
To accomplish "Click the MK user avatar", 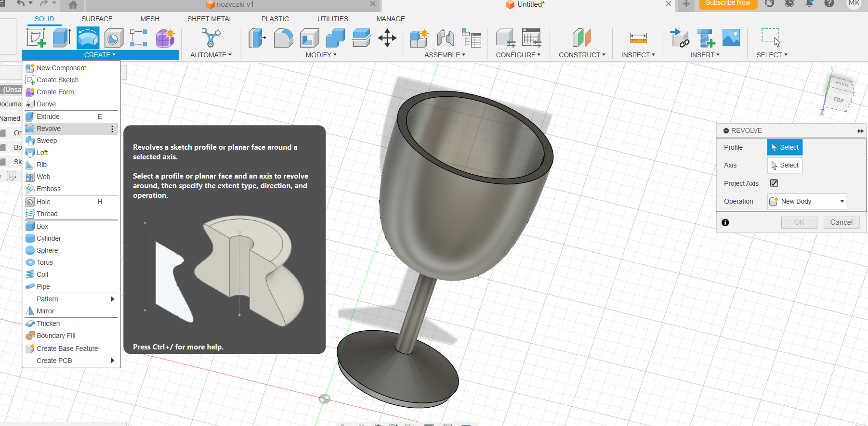I will [x=854, y=3].
